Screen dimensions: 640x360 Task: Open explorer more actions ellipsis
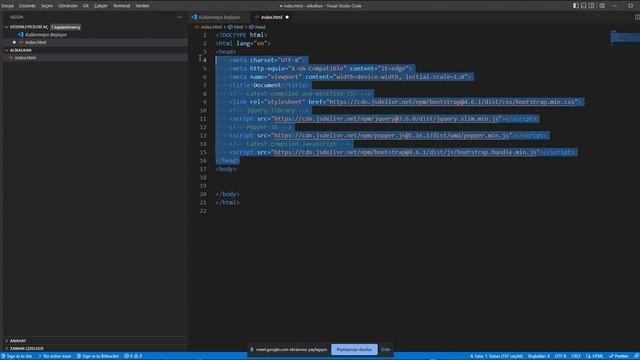click(180, 17)
